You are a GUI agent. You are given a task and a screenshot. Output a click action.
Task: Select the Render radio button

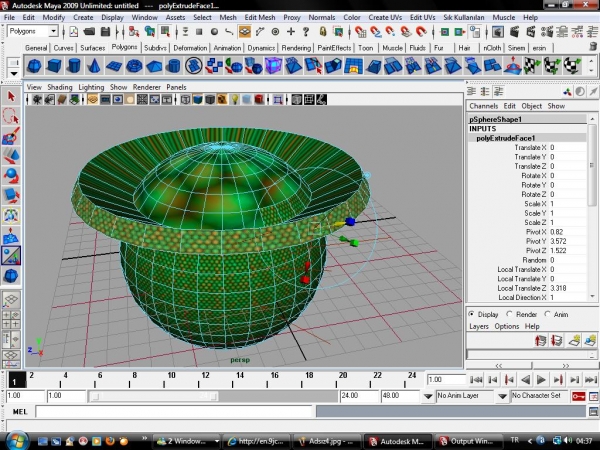point(509,314)
